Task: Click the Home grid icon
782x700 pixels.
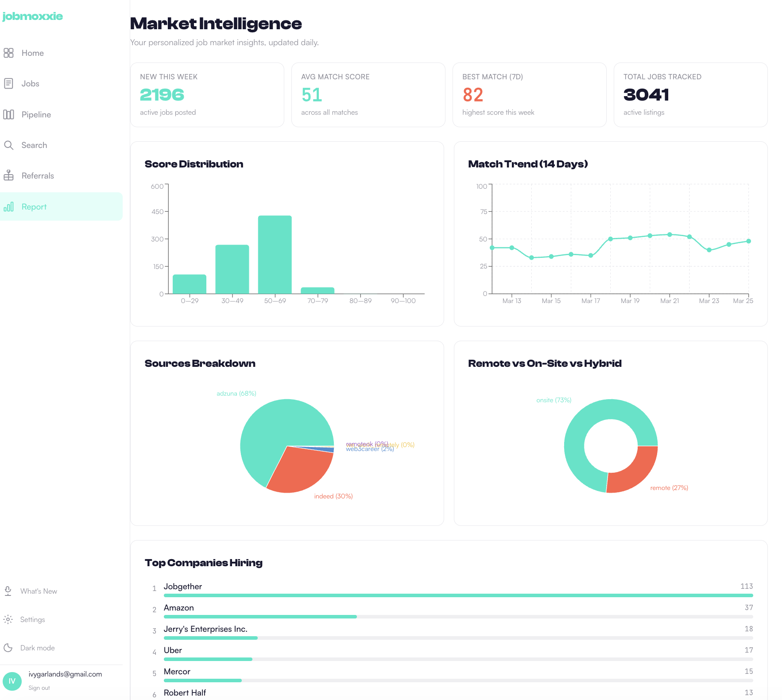Action: click(x=8, y=53)
